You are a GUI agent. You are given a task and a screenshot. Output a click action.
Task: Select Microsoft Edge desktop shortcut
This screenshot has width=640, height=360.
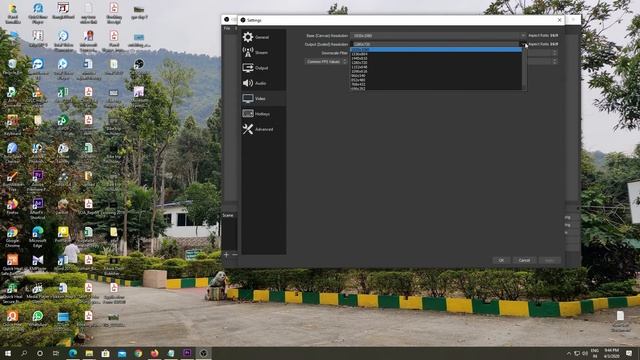38,237
